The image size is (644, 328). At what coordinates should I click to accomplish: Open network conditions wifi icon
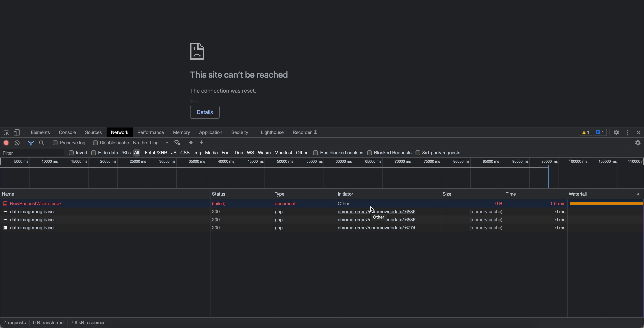pos(177,143)
